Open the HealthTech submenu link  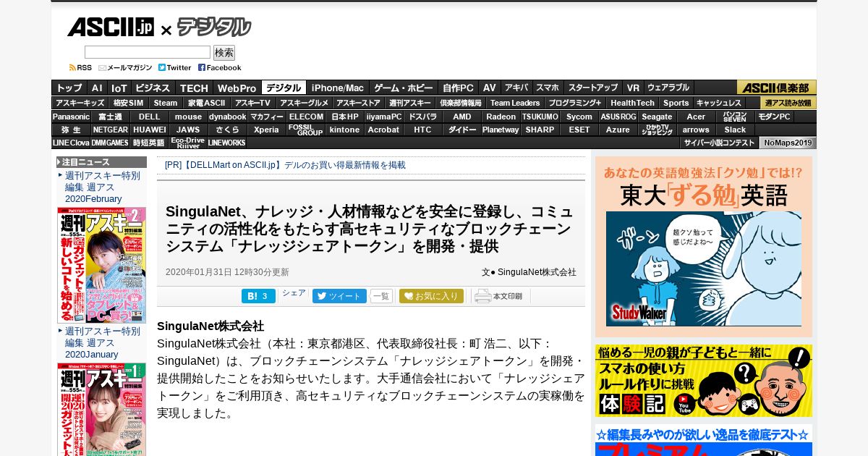[x=632, y=103]
